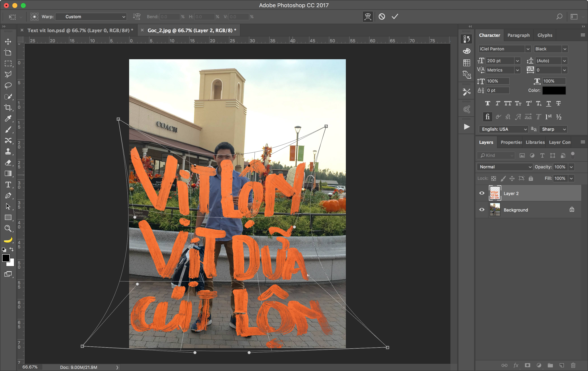Hide Layer 2 visibility eye

point(482,193)
